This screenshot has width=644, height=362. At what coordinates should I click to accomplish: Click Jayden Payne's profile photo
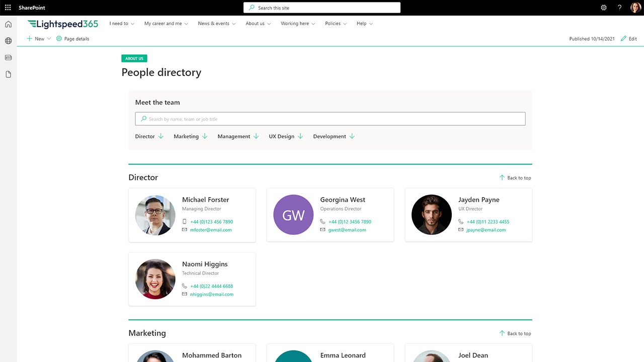432,215
